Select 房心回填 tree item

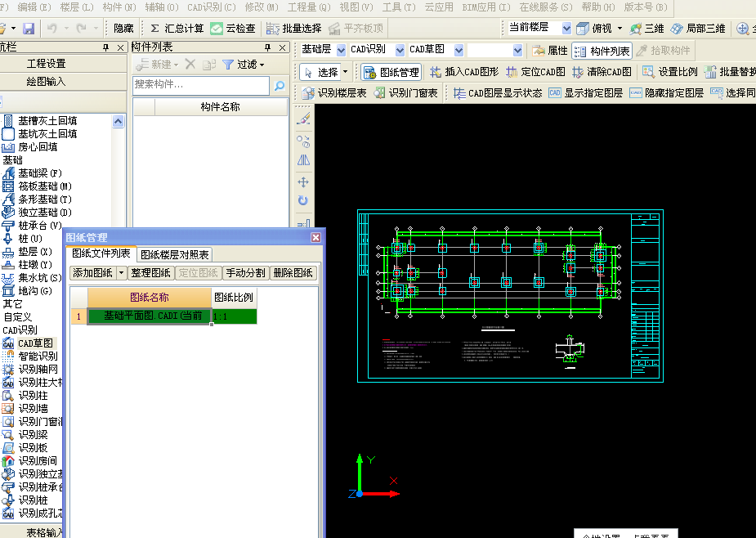point(30,147)
